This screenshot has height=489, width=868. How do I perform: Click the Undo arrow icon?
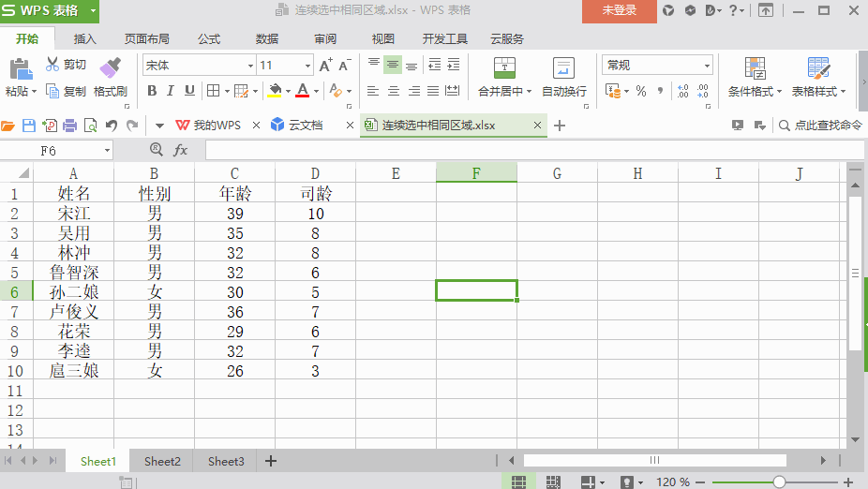tap(112, 126)
